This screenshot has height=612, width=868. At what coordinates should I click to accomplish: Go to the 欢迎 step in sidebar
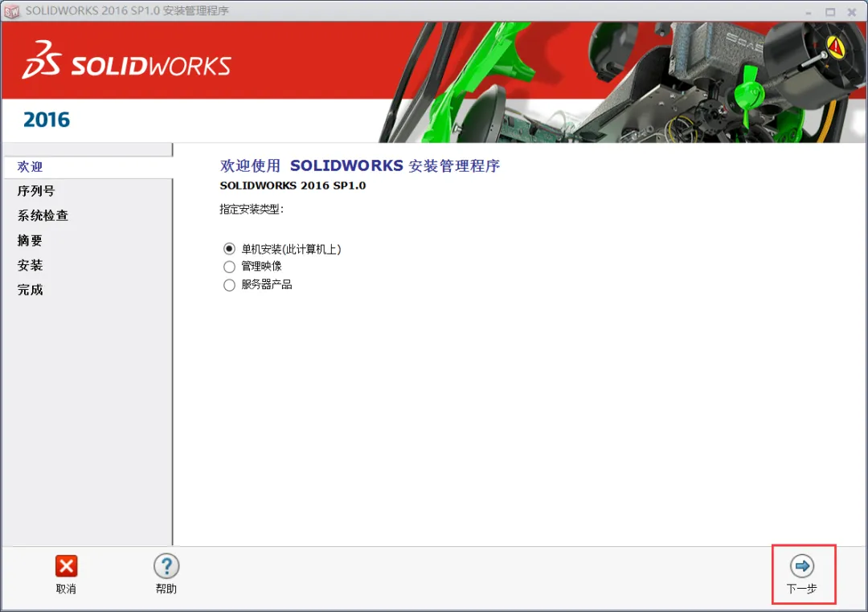click(88, 166)
